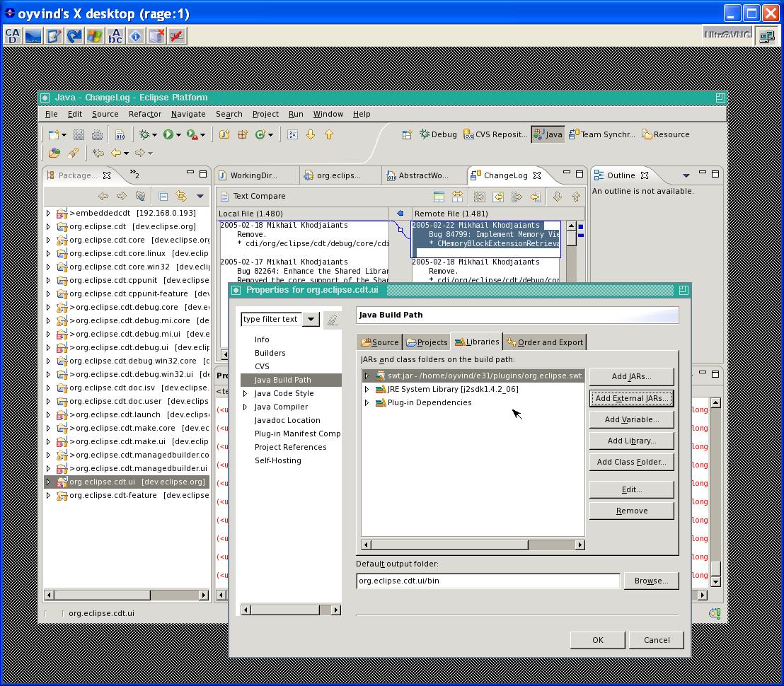Expand the swt.jar library entry

pos(367,376)
